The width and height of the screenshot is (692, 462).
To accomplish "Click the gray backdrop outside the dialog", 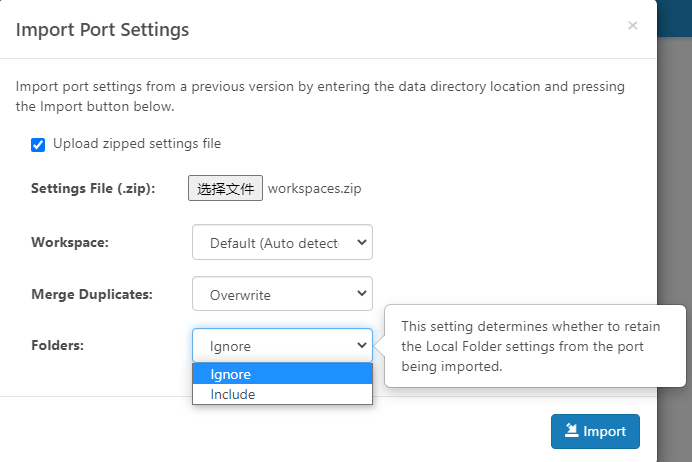I will click(674, 177).
